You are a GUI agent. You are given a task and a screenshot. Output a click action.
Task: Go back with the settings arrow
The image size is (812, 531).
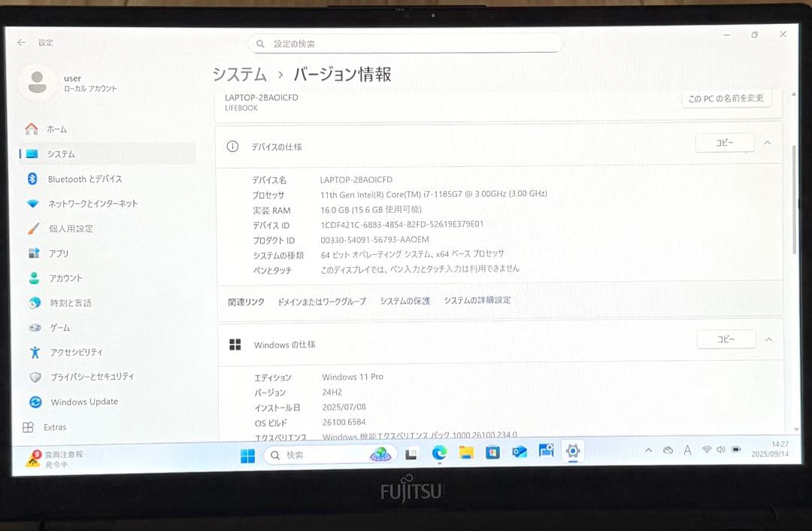[21, 42]
